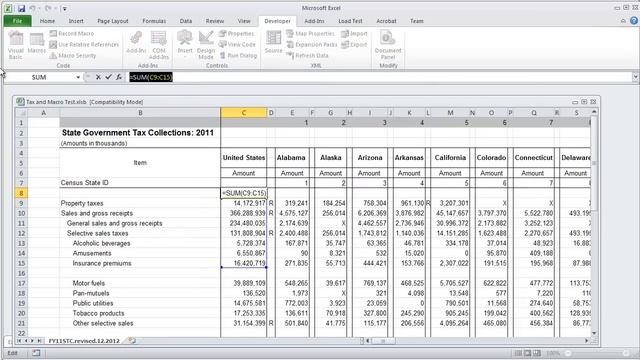Screen dimensions: 640x360
Task: Select the FY11STC.revised.12.2012 sheet tab
Action: (84, 340)
